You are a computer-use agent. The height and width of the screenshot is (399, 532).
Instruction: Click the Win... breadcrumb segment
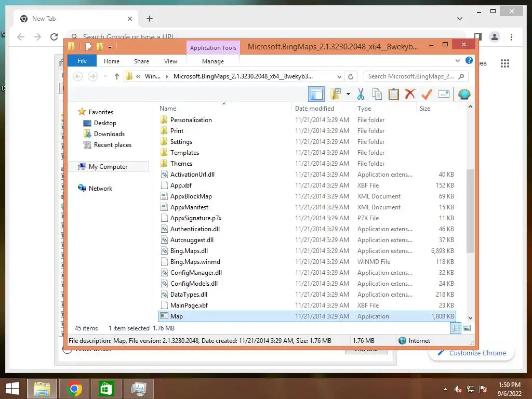click(x=153, y=76)
